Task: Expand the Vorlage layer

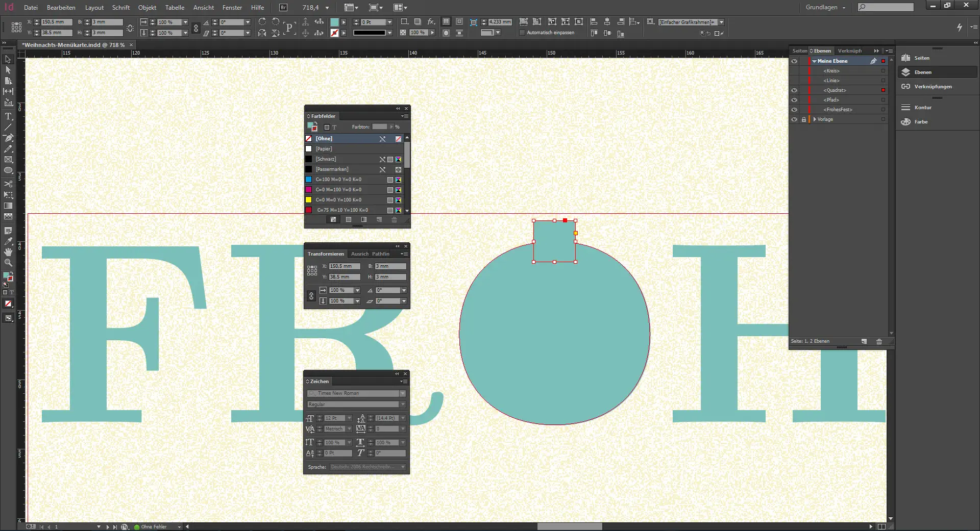Action: [815, 119]
